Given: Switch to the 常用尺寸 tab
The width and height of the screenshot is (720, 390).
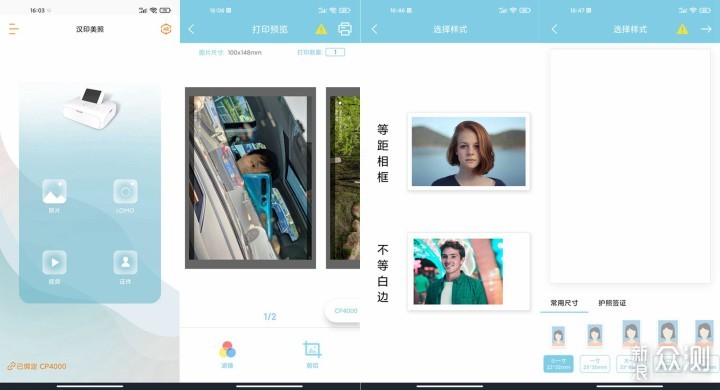Looking at the screenshot, I should tap(564, 303).
